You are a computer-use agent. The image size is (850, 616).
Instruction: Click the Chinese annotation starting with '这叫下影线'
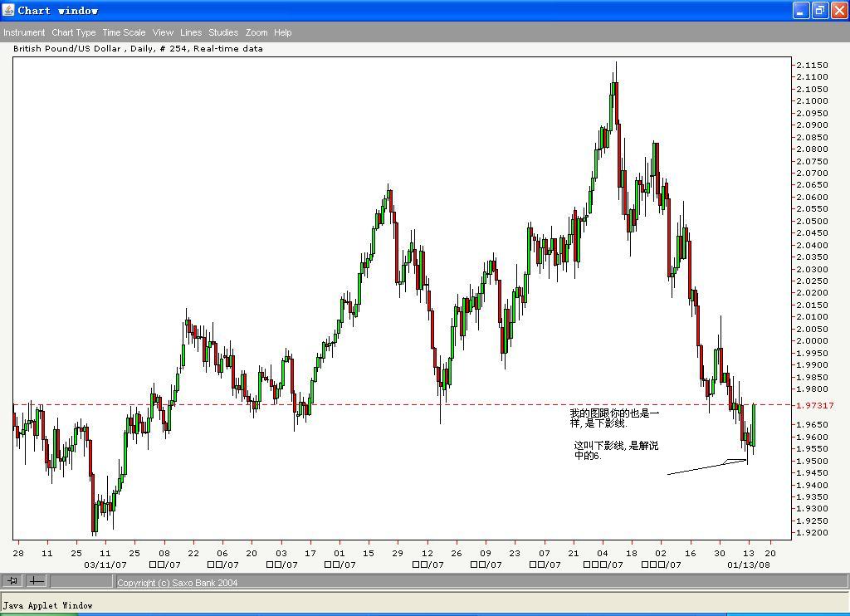616,450
